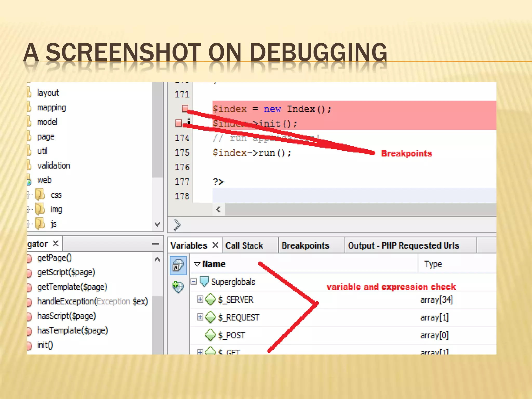Screen dimensions: 532x399
Task: Select the model folder
Action: [x=47, y=122]
